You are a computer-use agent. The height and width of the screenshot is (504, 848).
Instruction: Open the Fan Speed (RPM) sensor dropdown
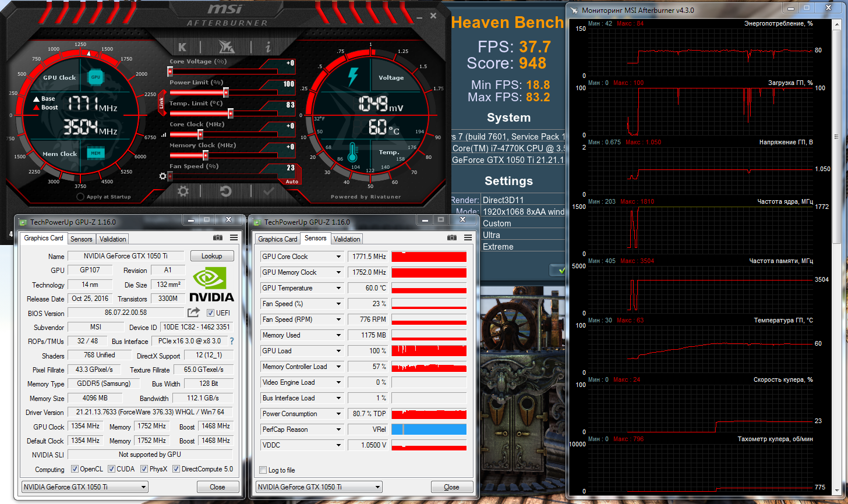[x=338, y=320]
